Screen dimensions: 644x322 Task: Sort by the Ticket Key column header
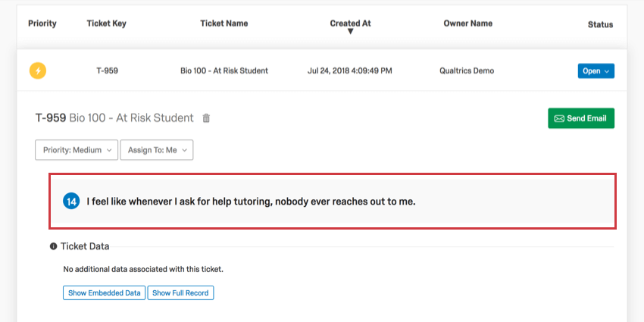coord(106,23)
